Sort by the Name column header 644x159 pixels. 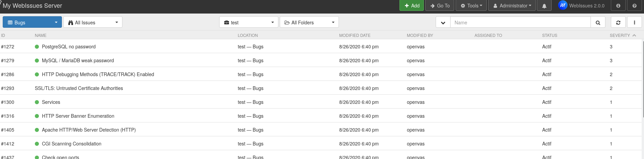click(41, 36)
